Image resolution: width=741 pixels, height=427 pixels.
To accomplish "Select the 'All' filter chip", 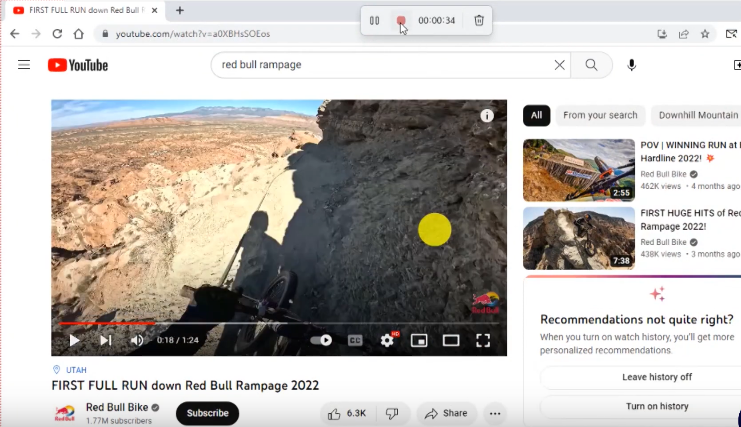I will tap(536, 115).
